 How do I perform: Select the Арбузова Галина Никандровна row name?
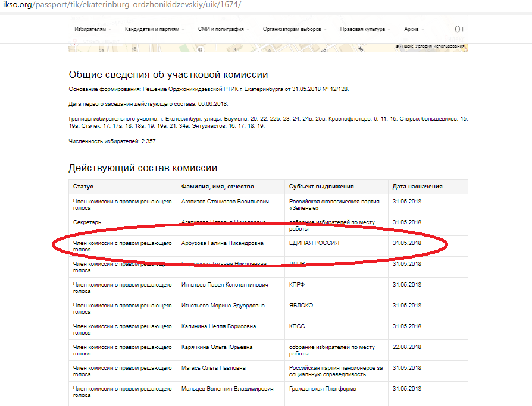click(x=222, y=243)
